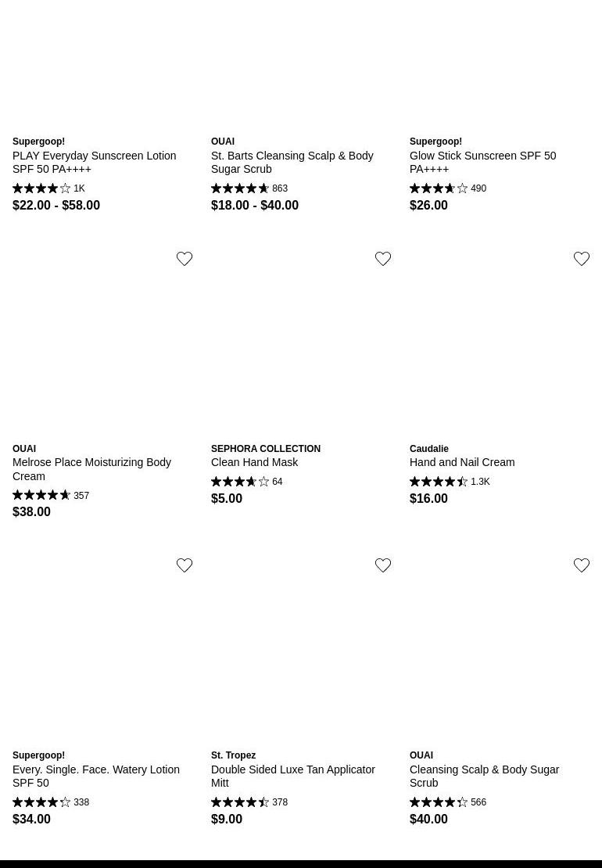Open St. Barts Cleansing Scalp & Body Scrub
The width and height of the screenshot is (602, 868).
(x=292, y=162)
